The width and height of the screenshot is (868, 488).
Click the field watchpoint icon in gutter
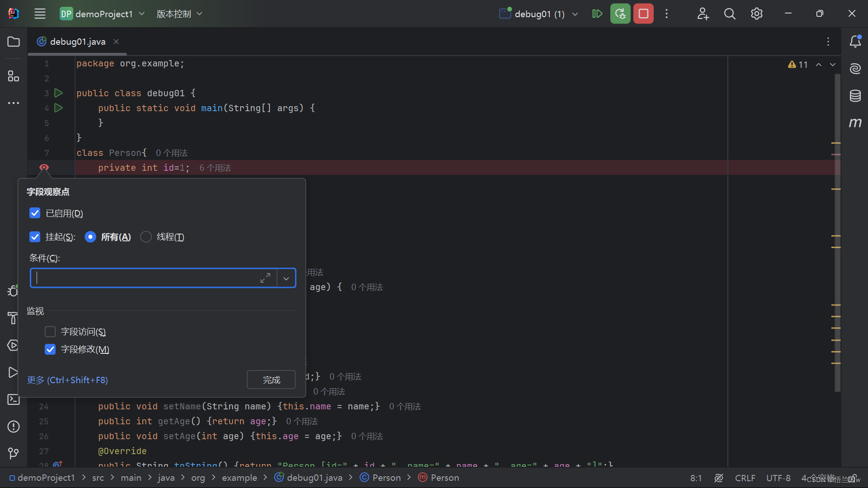(44, 168)
